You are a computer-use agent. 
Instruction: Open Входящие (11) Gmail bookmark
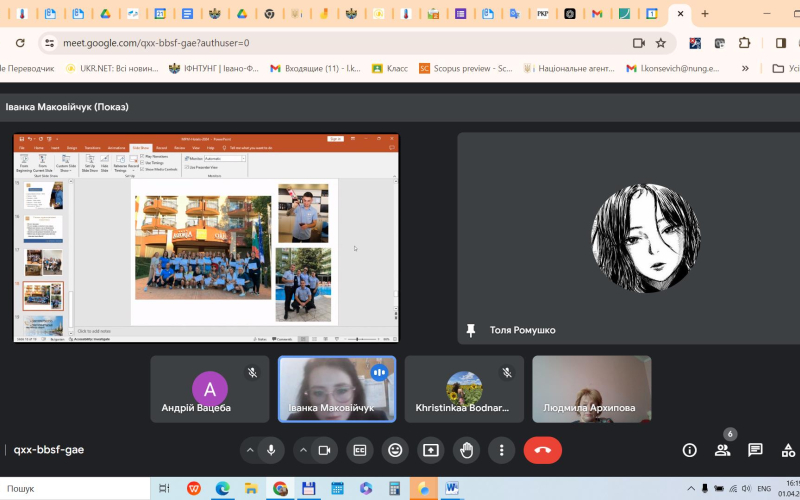[x=315, y=68]
